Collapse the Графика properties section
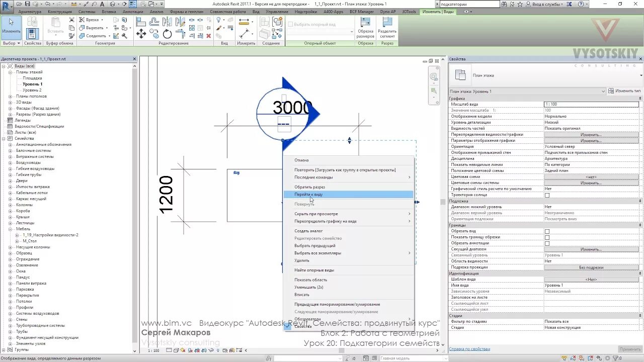 [x=640, y=99]
